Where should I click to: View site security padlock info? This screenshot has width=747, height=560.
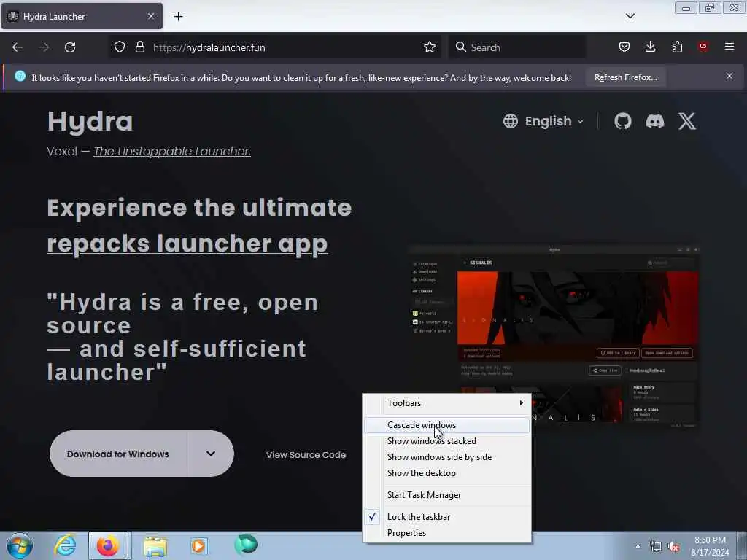[139, 47]
